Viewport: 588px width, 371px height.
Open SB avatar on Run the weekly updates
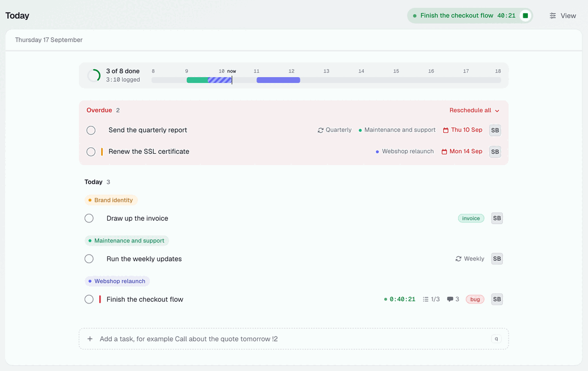(x=497, y=259)
